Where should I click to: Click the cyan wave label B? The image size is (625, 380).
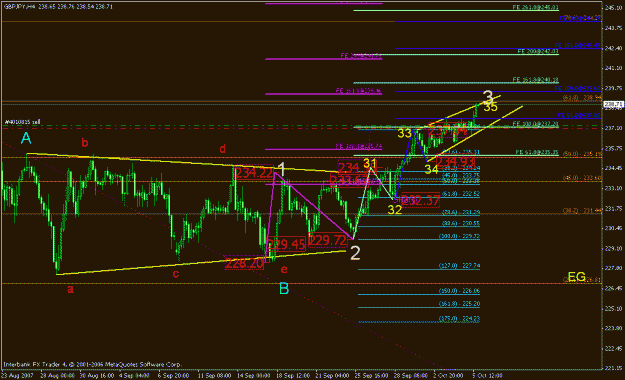(284, 288)
